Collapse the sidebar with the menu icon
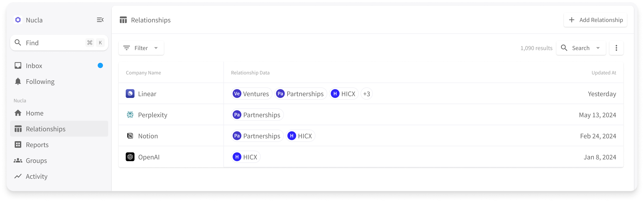 (100, 20)
